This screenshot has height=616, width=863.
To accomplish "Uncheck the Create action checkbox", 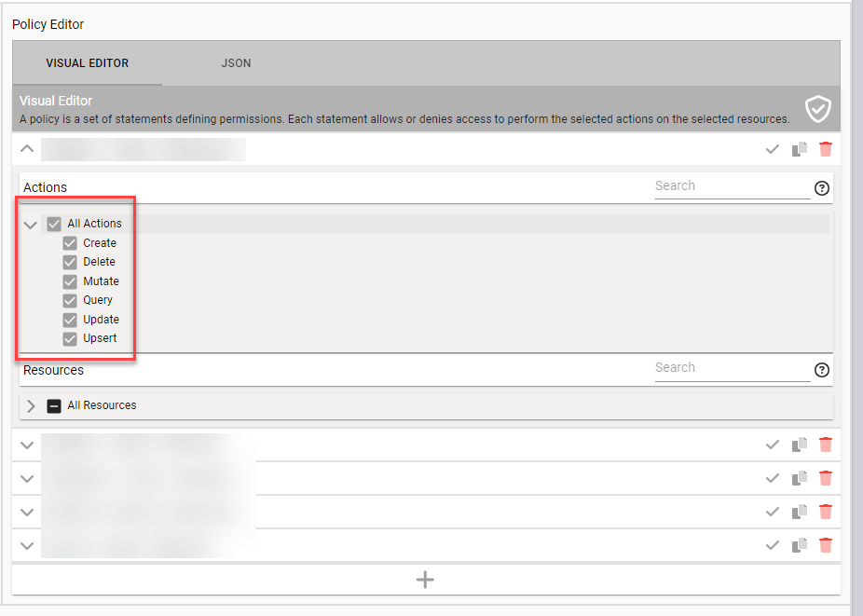I will [x=70, y=243].
